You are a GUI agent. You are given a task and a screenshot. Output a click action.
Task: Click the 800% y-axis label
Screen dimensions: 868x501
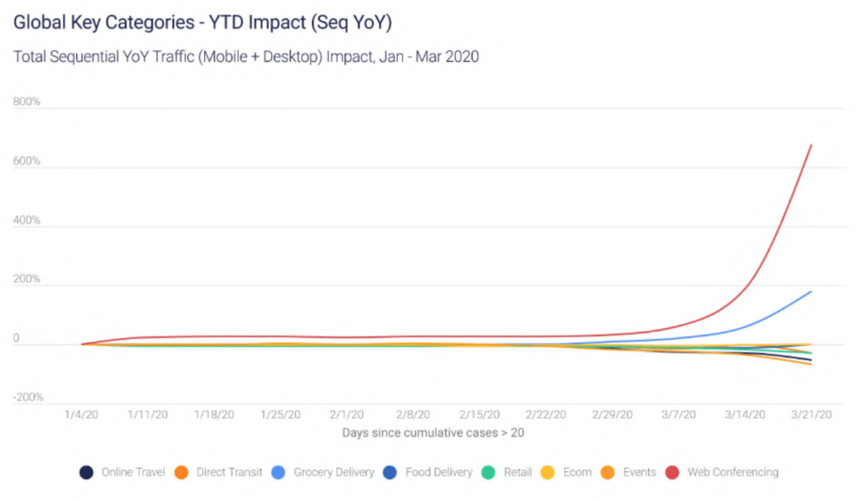27,103
